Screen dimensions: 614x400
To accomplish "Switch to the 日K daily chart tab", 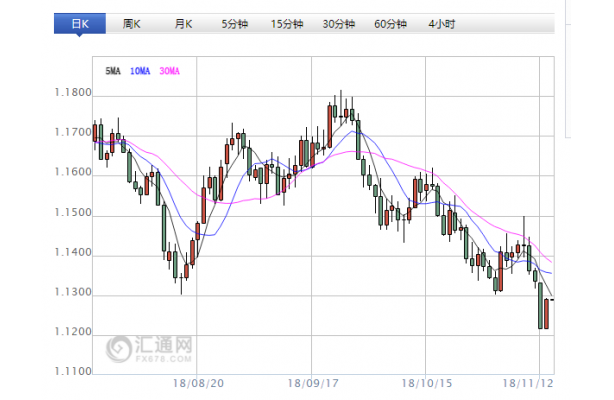I will pyautogui.click(x=79, y=22).
